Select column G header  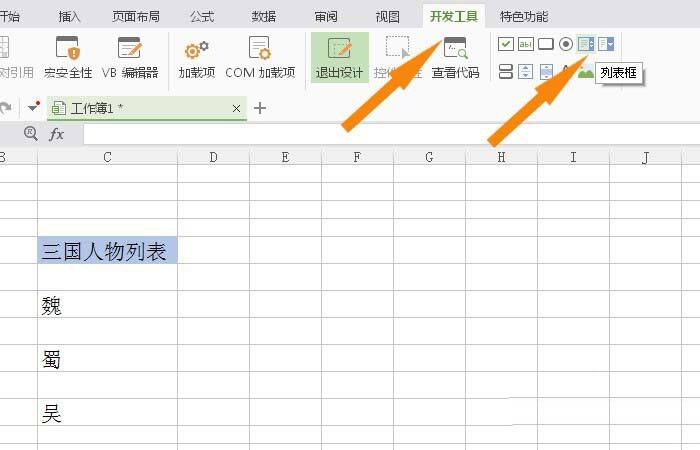coord(429,157)
